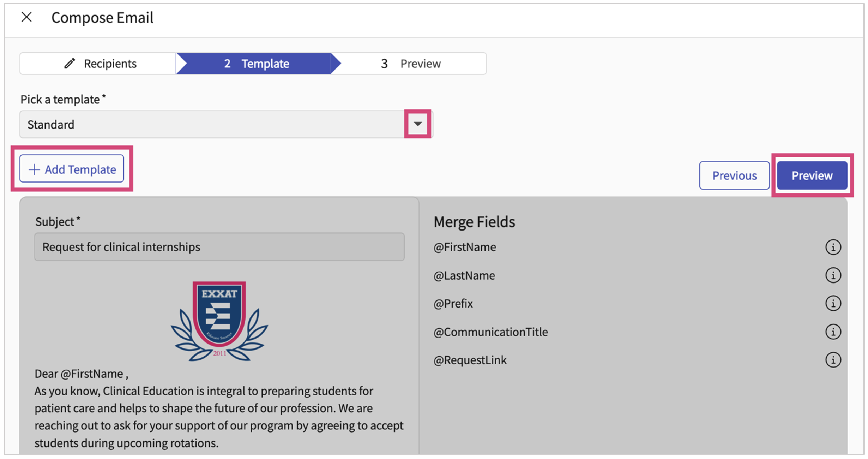Click the Add Template button
868x459 pixels.
pos(72,169)
